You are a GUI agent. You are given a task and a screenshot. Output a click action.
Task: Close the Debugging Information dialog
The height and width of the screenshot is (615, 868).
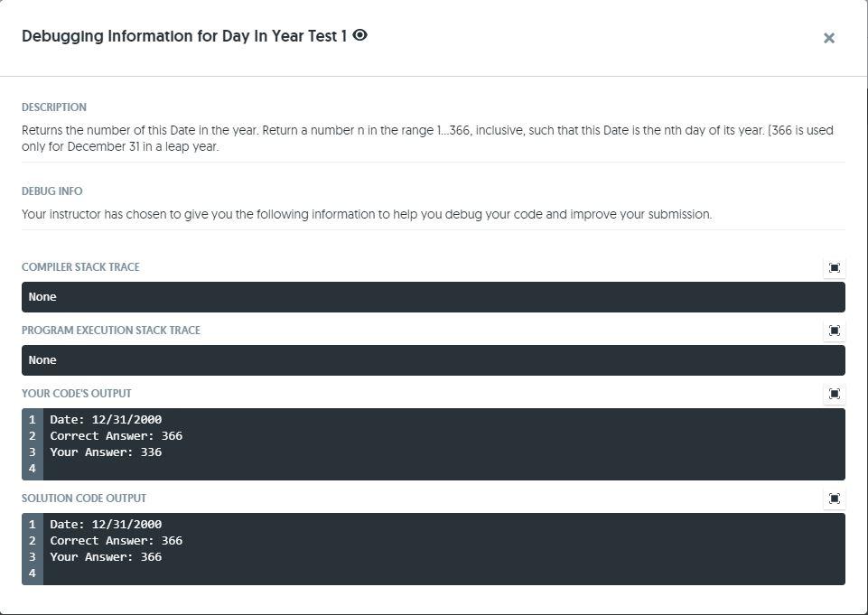click(x=828, y=38)
